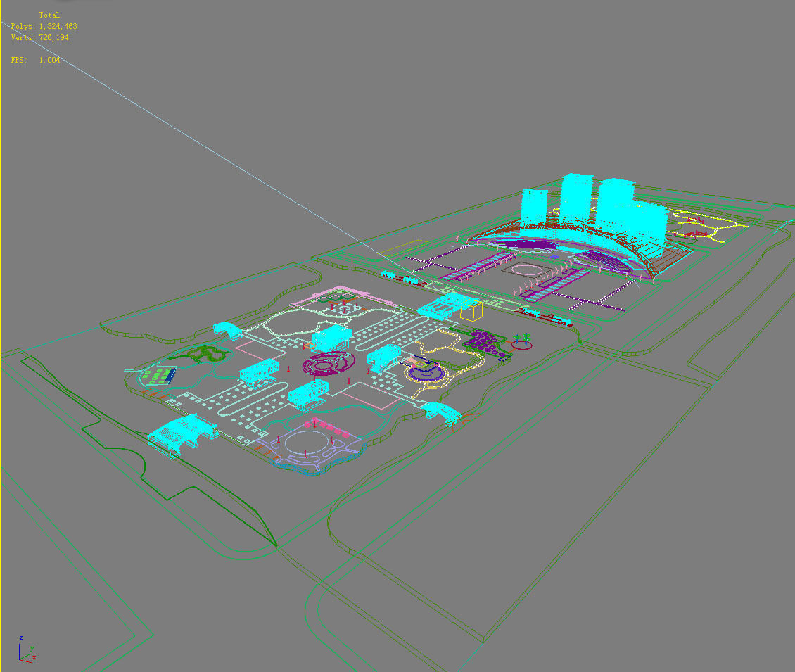Screen dimensions: 795x672
Task: Click the FPS value 1.004
Action: point(49,60)
